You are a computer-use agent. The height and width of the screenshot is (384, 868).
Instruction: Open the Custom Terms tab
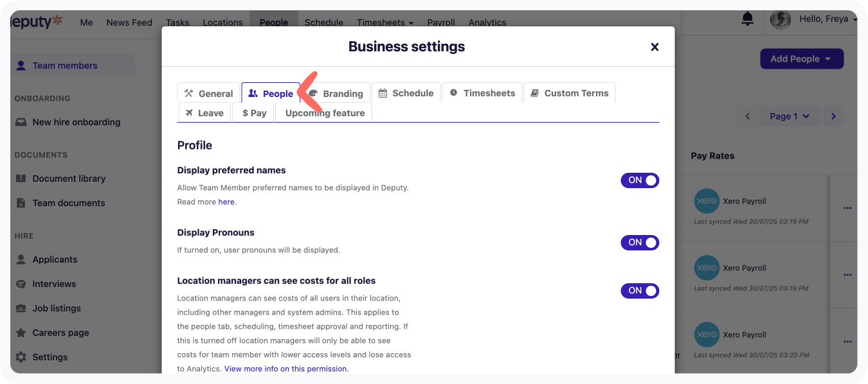(x=569, y=93)
